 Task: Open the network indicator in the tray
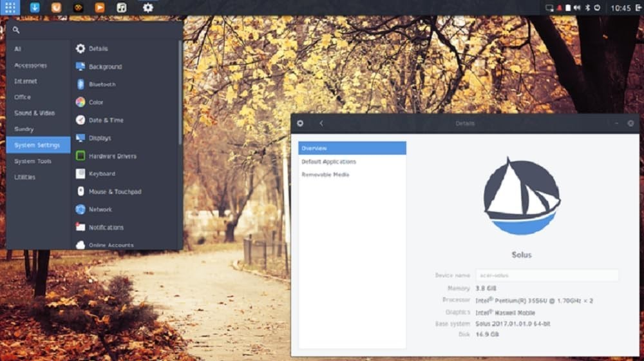tap(549, 8)
